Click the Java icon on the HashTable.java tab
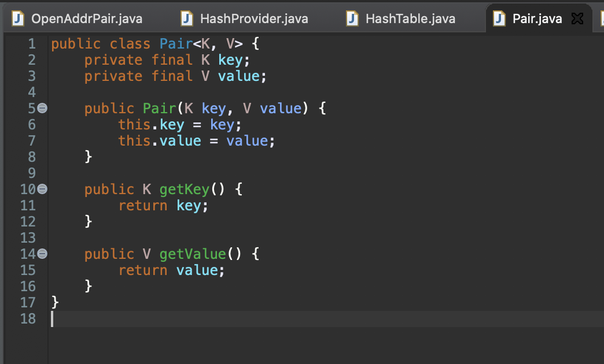This screenshot has width=604, height=364. [352, 18]
